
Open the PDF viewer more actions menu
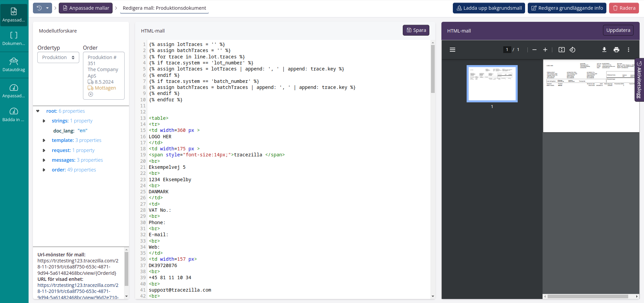click(x=628, y=50)
